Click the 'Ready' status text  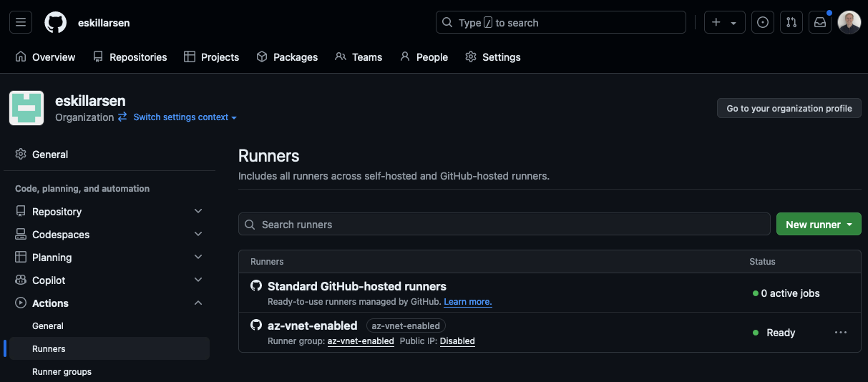pyautogui.click(x=781, y=333)
